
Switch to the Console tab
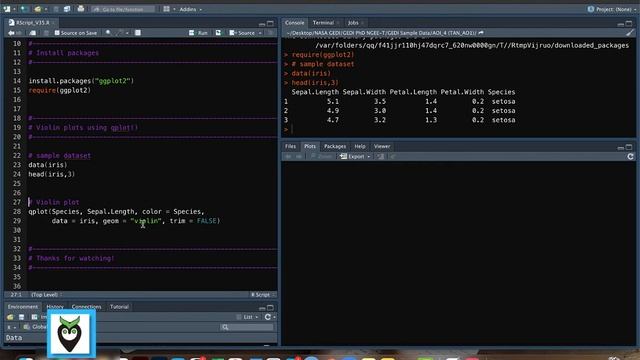pyautogui.click(x=294, y=23)
